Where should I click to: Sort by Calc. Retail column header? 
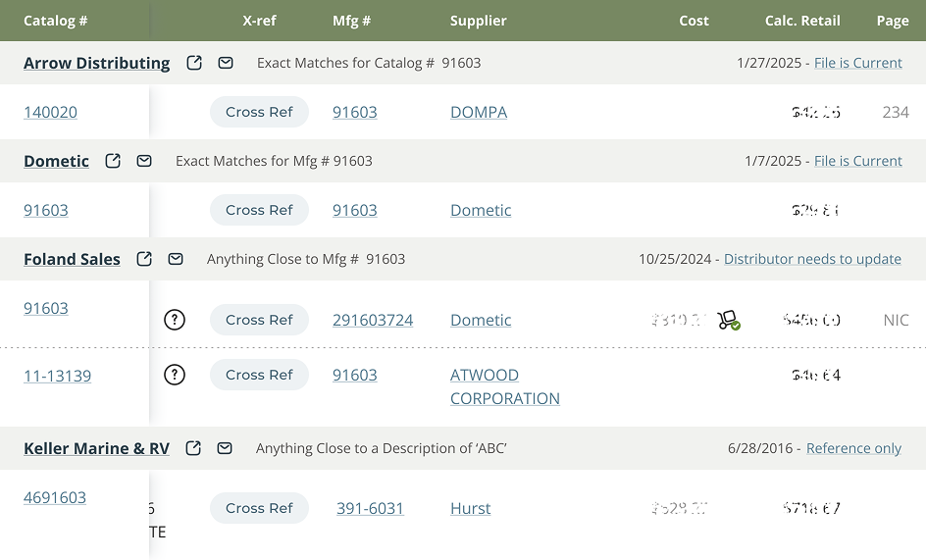(x=802, y=21)
